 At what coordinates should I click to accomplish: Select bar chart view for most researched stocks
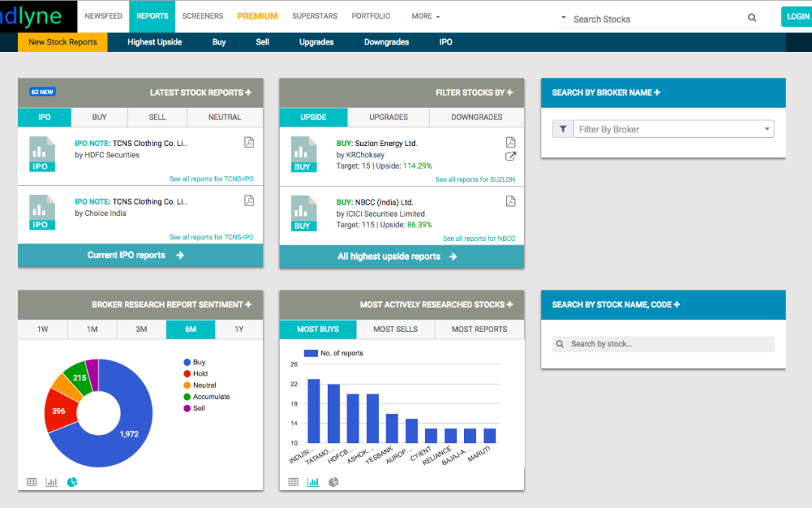tap(314, 482)
